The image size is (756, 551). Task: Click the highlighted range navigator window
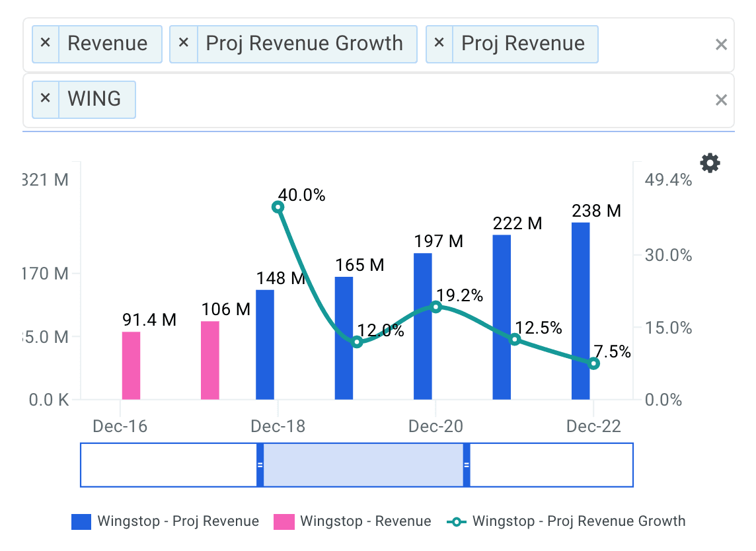[363, 465]
